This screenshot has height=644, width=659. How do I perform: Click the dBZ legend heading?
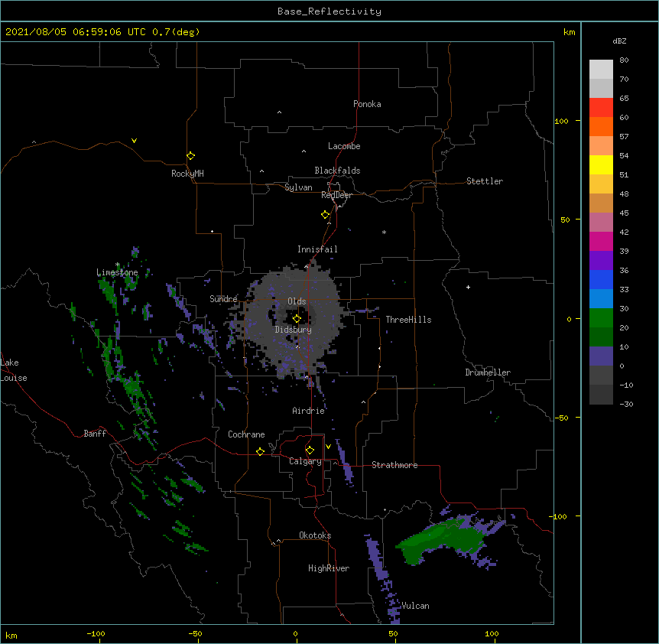[x=619, y=41]
